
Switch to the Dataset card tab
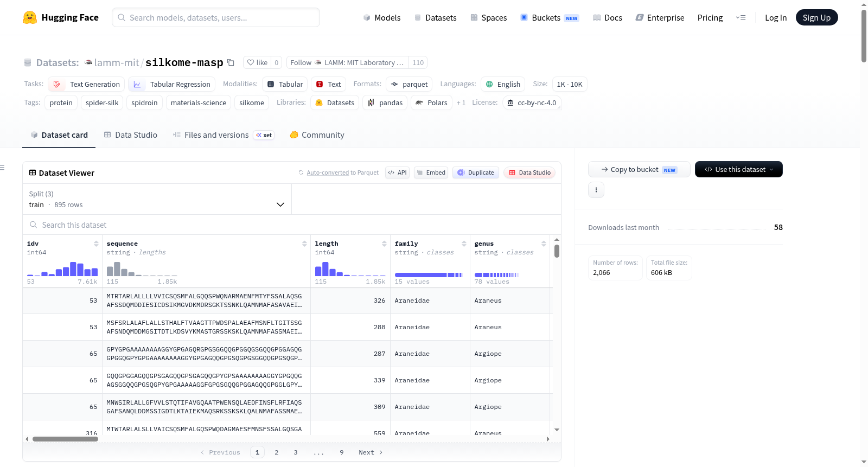tap(59, 135)
